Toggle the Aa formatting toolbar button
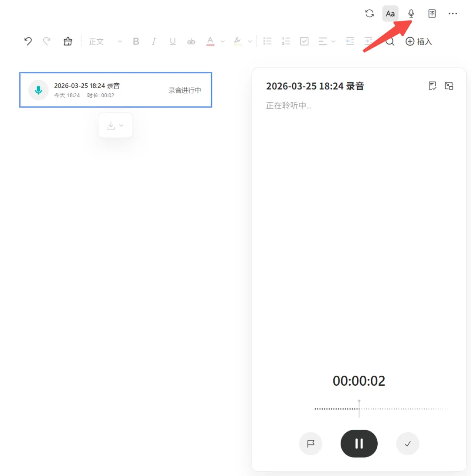This screenshot has width=471, height=476. [390, 14]
